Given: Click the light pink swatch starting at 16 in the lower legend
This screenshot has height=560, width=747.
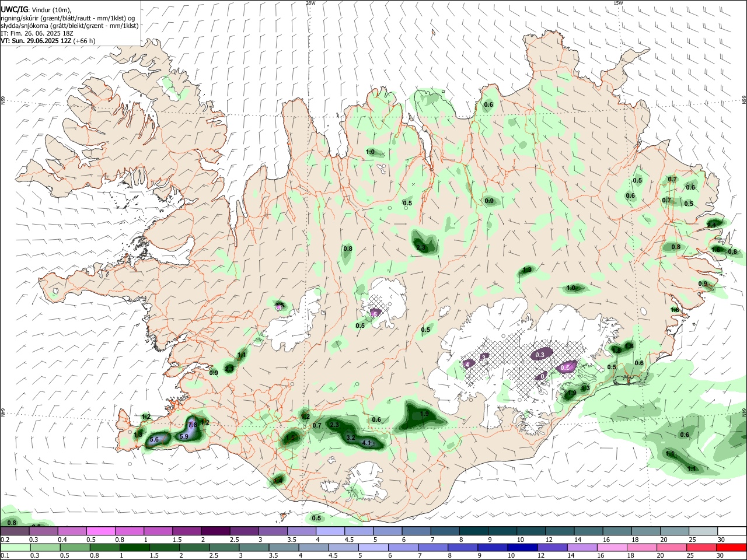Looking at the screenshot, I should (612, 547).
